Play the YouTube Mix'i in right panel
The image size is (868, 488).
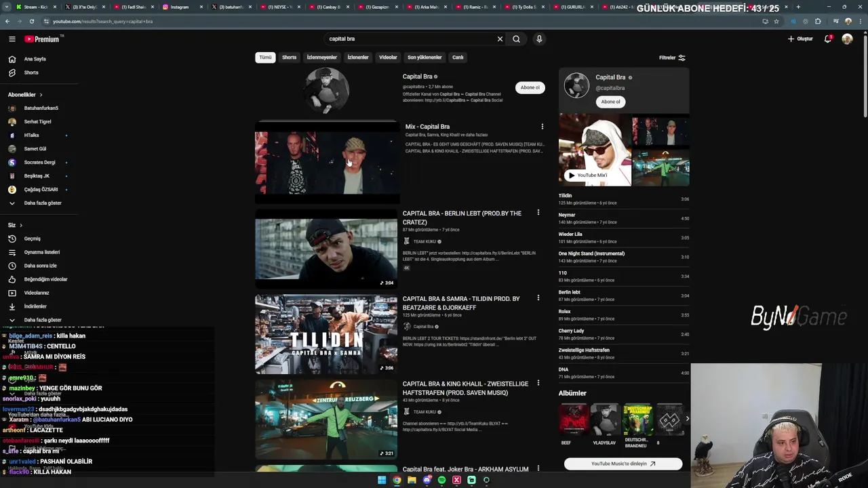pos(587,175)
